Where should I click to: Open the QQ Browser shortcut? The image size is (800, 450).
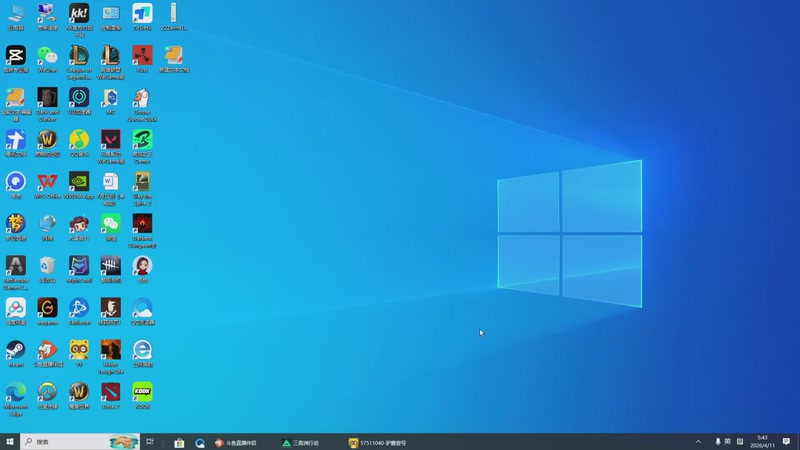click(x=142, y=312)
